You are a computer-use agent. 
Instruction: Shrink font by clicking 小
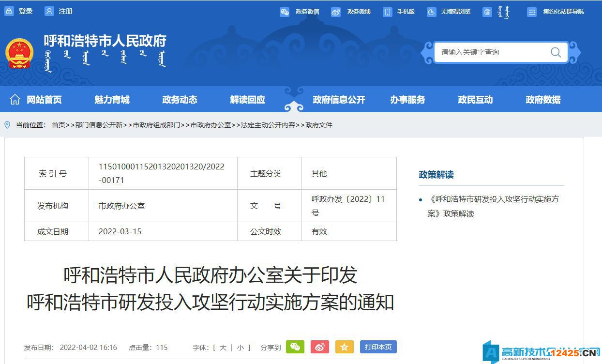tap(240, 348)
